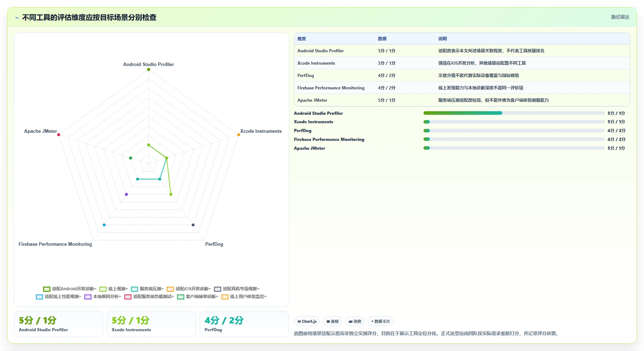Click the 维度 column header

pyautogui.click(x=301, y=39)
